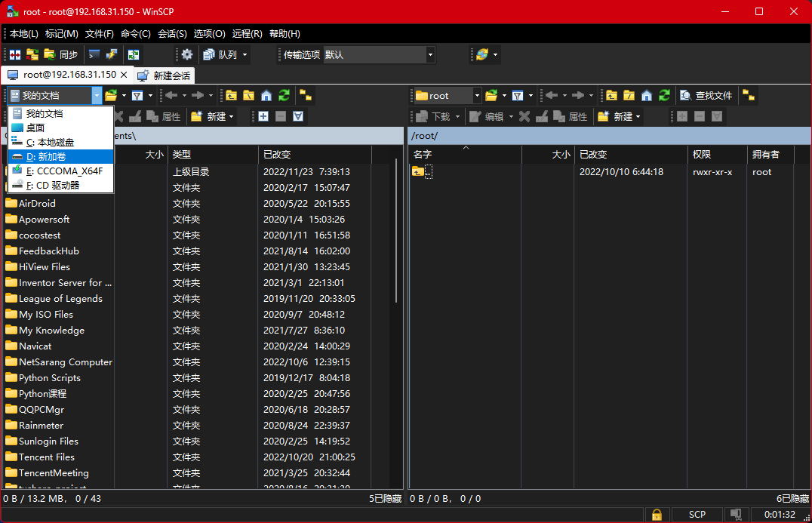
Task: Go to parent directory in remote panel
Action: [612, 95]
